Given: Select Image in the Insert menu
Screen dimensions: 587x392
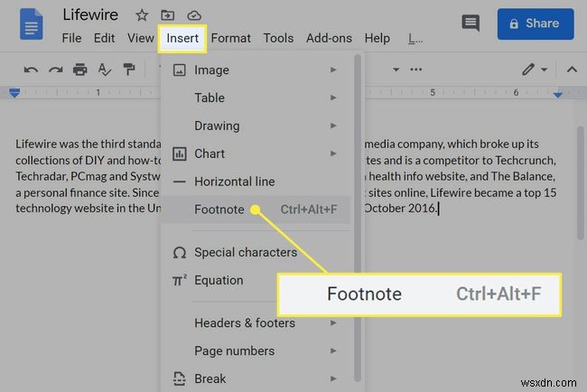Looking at the screenshot, I should 256,70.
